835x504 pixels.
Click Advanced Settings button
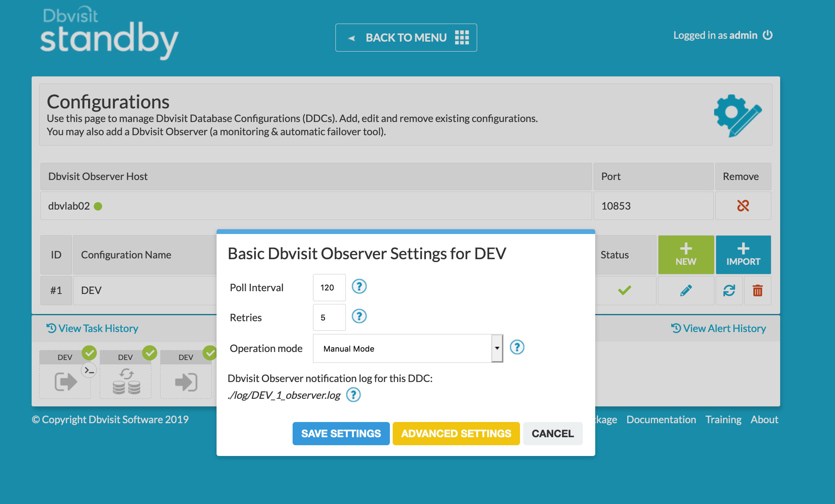coord(456,434)
